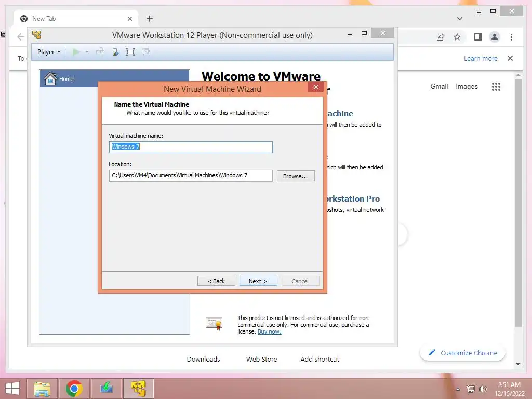The image size is (532, 399).
Task: Open Google apps grid icon
Action: click(496, 87)
